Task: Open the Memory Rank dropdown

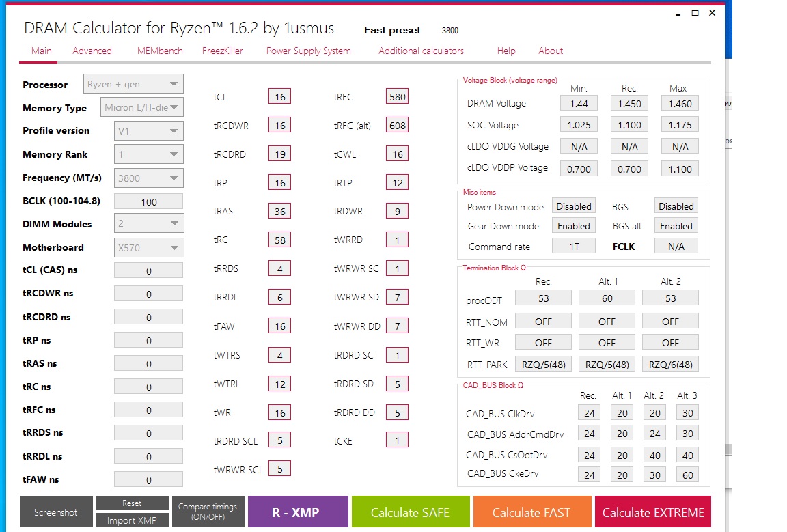Action: coord(148,154)
